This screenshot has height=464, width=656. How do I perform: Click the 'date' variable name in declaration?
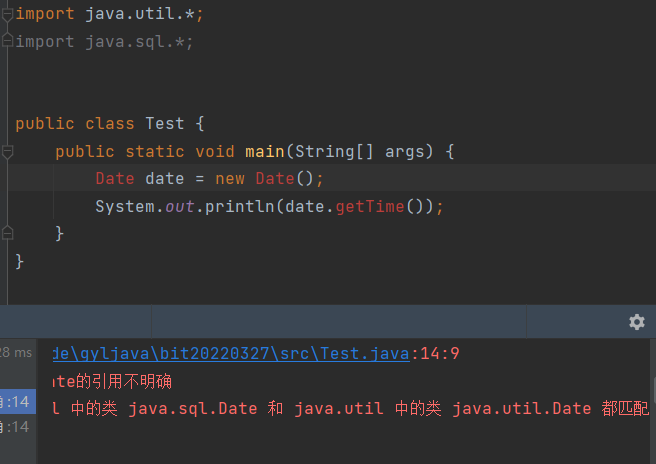coord(164,179)
